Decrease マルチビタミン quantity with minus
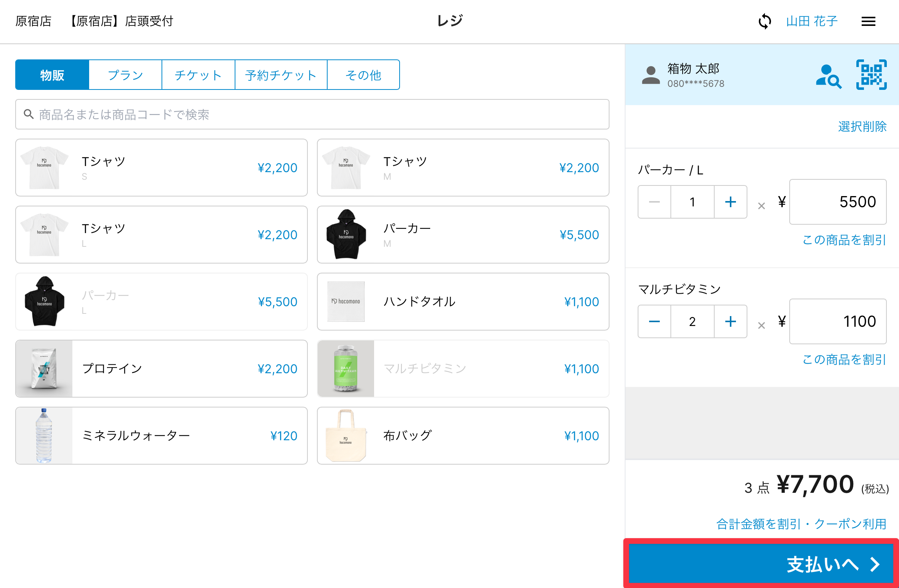 click(x=654, y=321)
